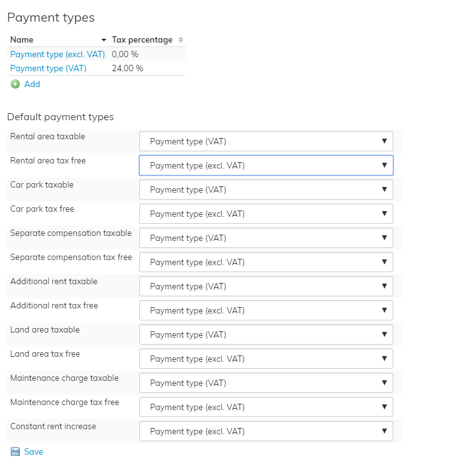Select Separate compensation tax free dropdown
The width and height of the screenshot is (476, 461).
[266, 262]
